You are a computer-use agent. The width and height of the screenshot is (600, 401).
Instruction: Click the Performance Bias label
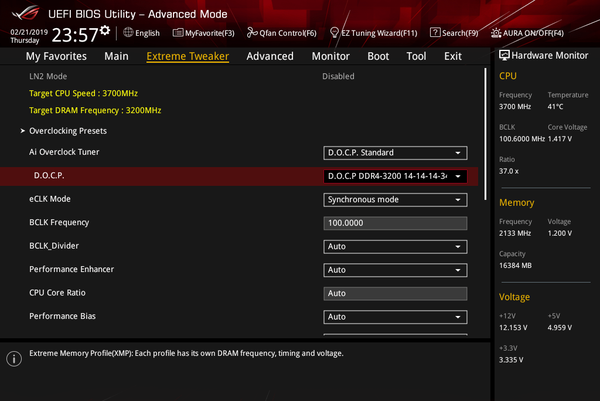coord(62,316)
